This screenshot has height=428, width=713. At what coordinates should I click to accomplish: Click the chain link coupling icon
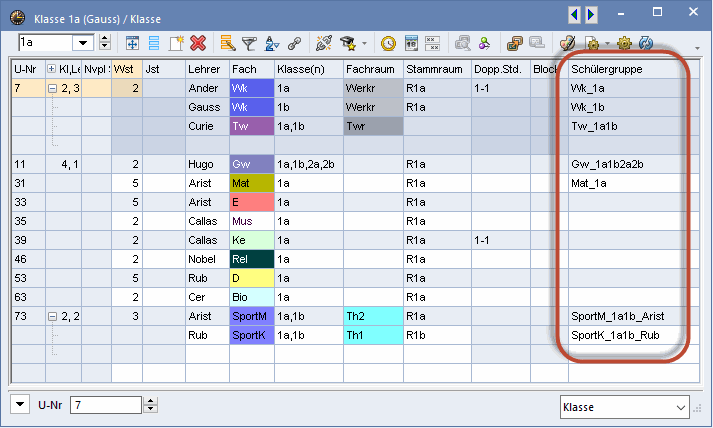[x=294, y=43]
